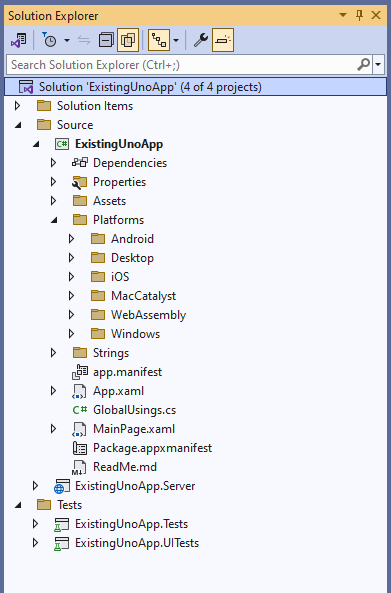
Task: Select Package.appxmanifest file name
Action: point(152,448)
